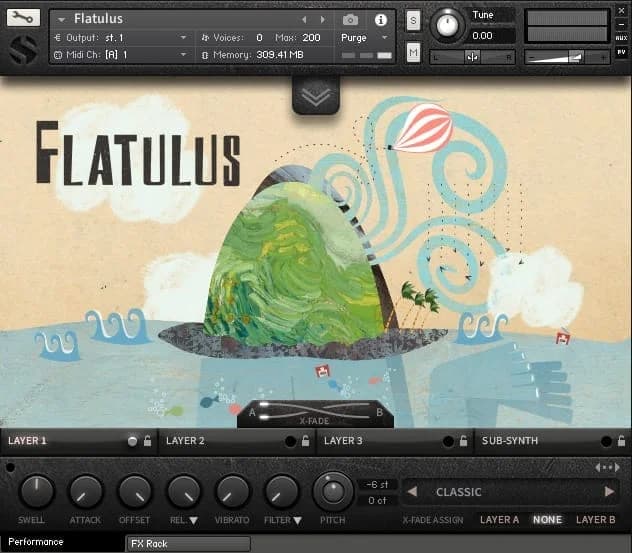Adjust the output volume slider
This screenshot has width=632, height=553.
pos(567,57)
